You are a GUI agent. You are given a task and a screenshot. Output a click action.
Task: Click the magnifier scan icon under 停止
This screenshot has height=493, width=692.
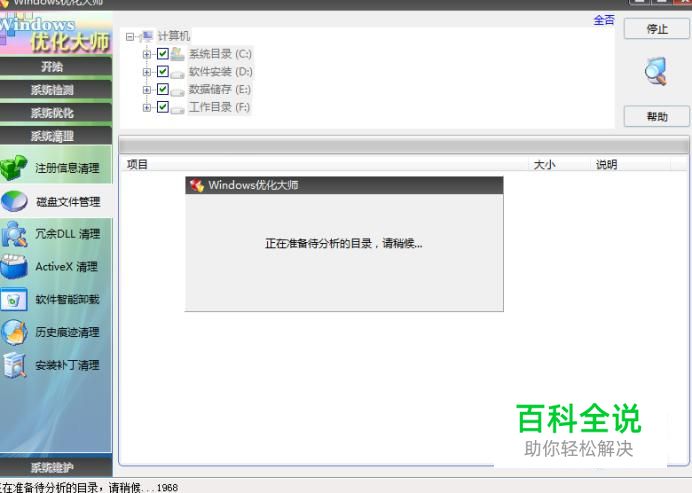(656, 71)
